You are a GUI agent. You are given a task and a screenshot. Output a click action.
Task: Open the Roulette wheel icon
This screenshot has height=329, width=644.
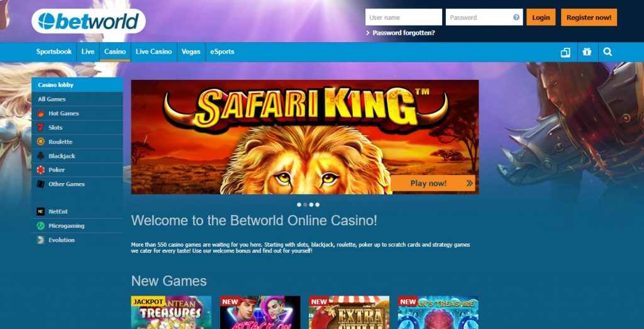tap(40, 142)
